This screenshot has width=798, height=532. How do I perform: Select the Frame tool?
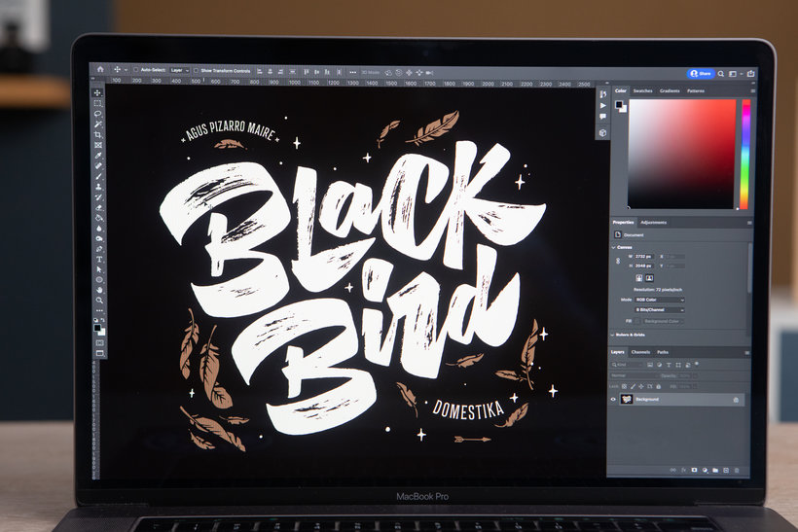(97, 145)
